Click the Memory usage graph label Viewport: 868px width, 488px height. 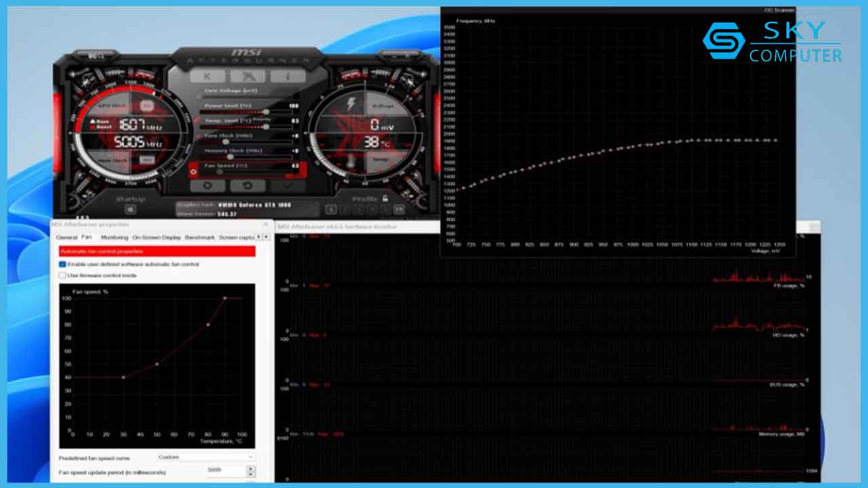pyautogui.click(x=782, y=433)
